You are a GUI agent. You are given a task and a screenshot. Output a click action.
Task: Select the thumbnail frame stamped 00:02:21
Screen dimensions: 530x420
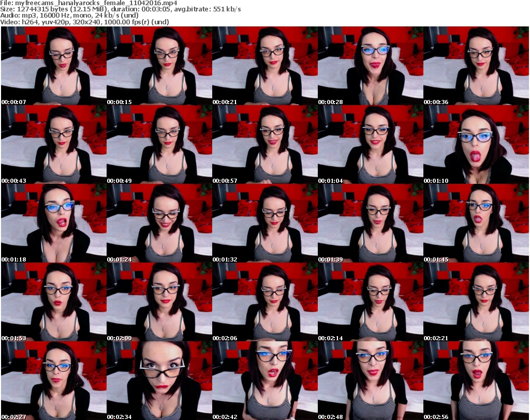pos(476,302)
